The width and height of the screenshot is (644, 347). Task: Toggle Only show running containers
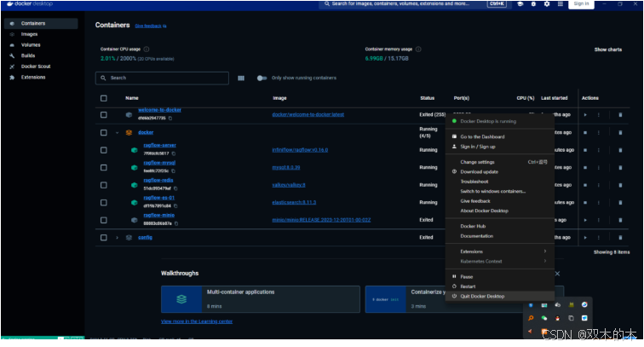(x=262, y=78)
